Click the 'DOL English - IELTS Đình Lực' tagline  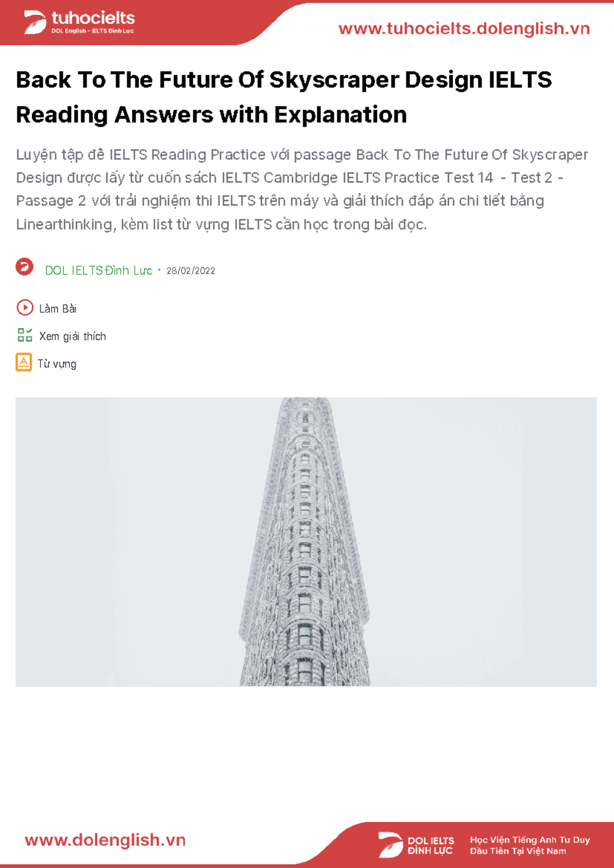coord(92,31)
